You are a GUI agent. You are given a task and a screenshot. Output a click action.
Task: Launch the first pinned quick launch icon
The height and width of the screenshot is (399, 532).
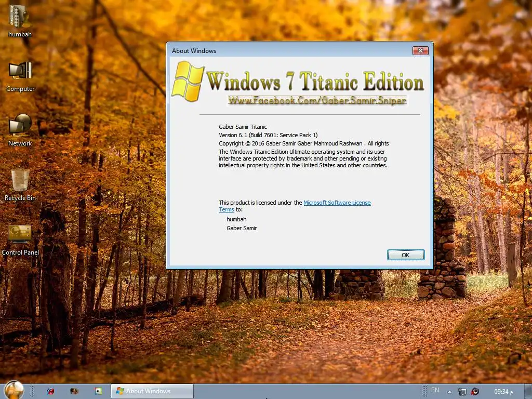(50, 391)
